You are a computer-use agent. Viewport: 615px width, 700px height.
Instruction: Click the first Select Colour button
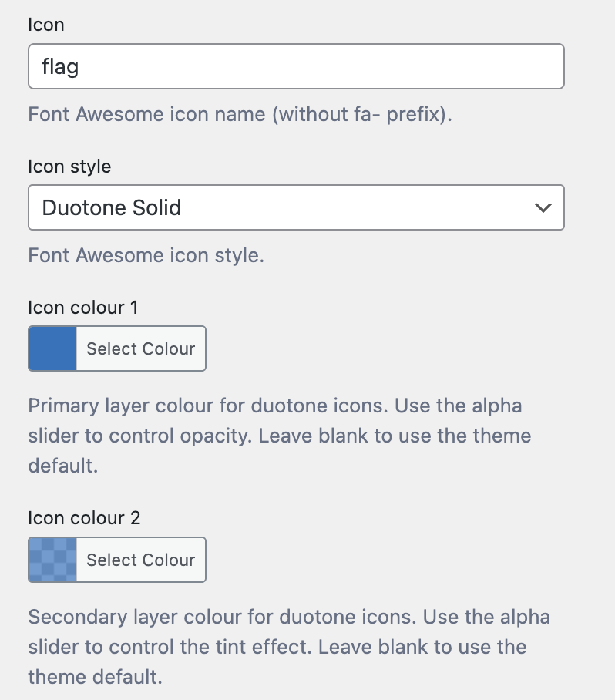140,348
